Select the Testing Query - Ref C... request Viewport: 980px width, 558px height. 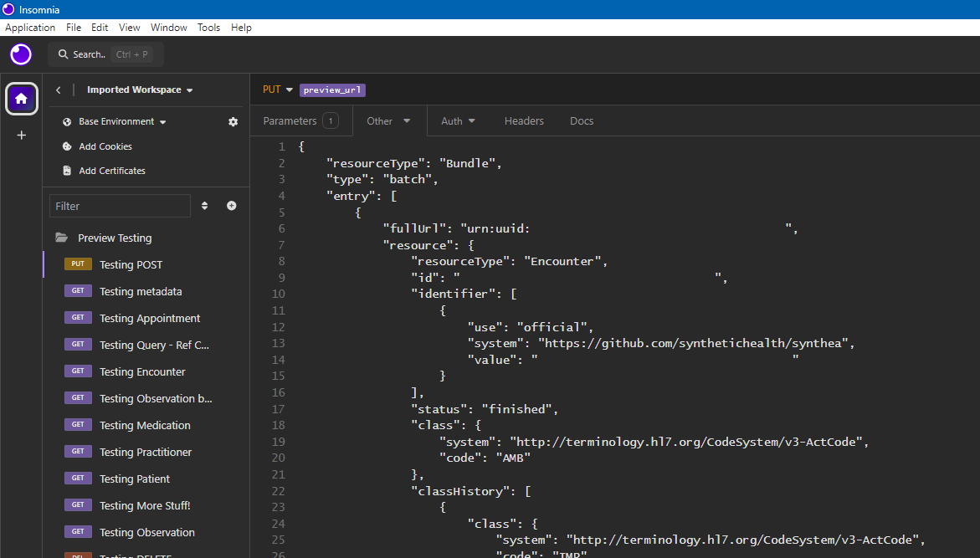[x=154, y=345]
